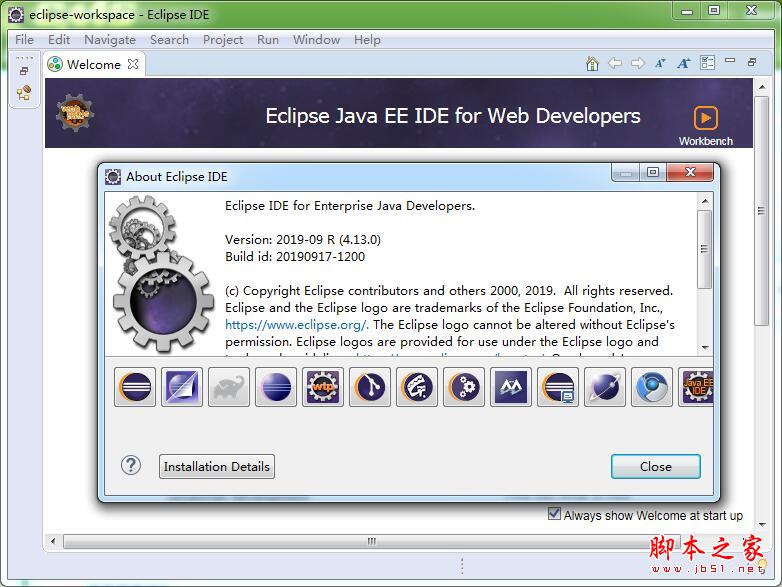Viewport: 782px width, 587px height.
Task: Click the WTP gear feature icon
Action: pyautogui.click(x=323, y=387)
